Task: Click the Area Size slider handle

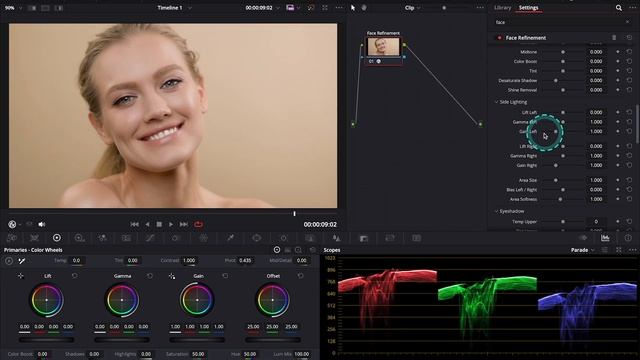Action: (556, 180)
